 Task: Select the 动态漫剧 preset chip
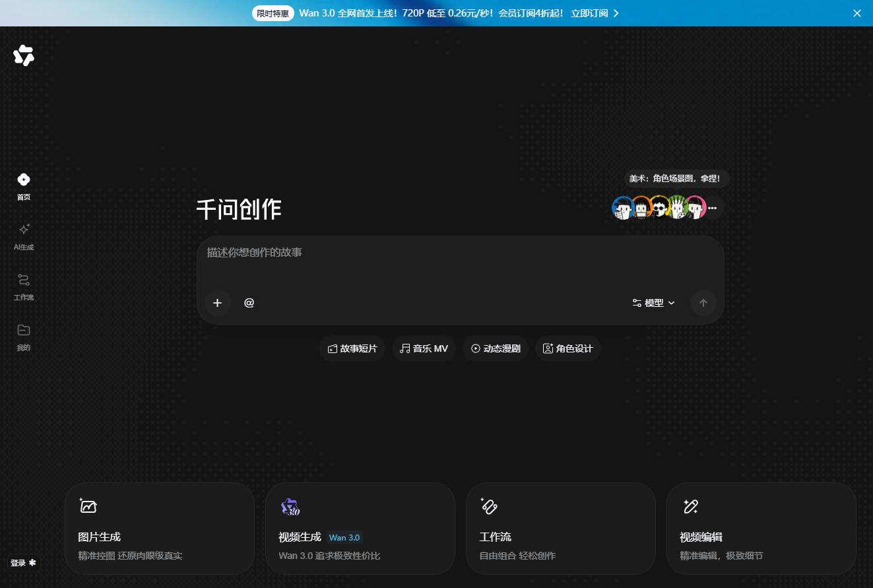(496, 348)
